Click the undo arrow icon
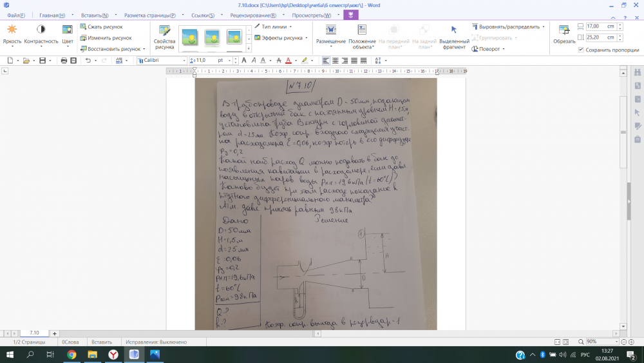The width and height of the screenshot is (644, 363). pos(88,60)
